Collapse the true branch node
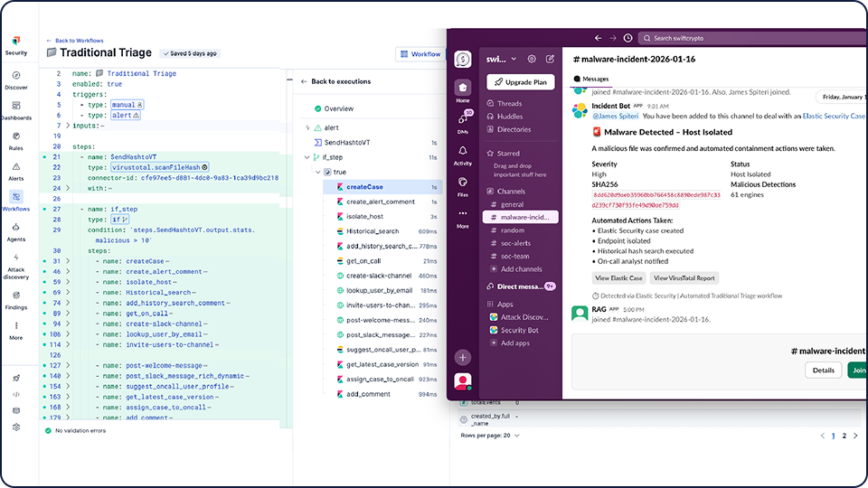Screen dimensions: 868x488 point(317,172)
